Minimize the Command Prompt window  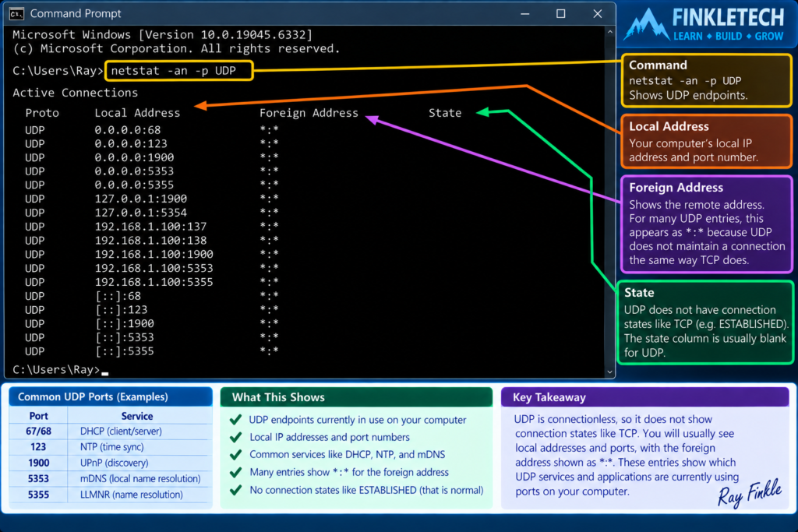pyautogui.click(x=524, y=14)
